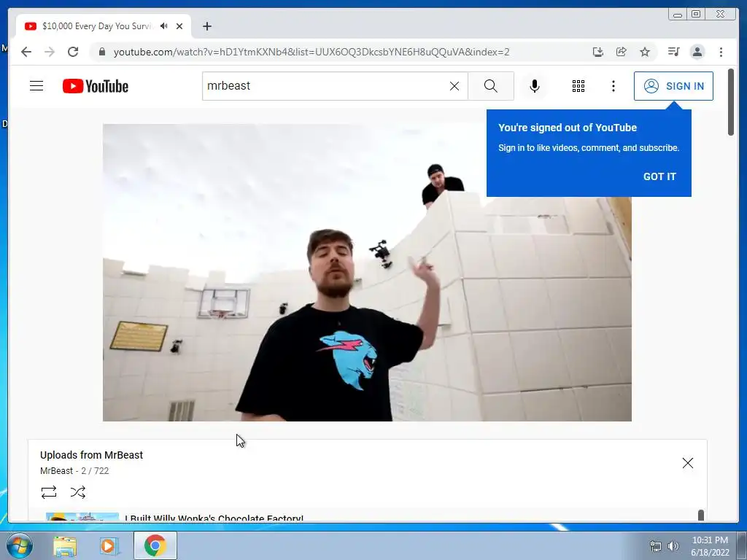Click the address bar URL
747x560 pixels.
(x=311, y=52)
